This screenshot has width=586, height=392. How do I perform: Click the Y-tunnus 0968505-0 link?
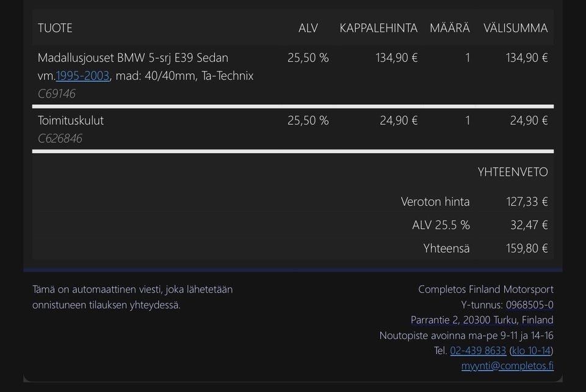[x=530, y=305]
